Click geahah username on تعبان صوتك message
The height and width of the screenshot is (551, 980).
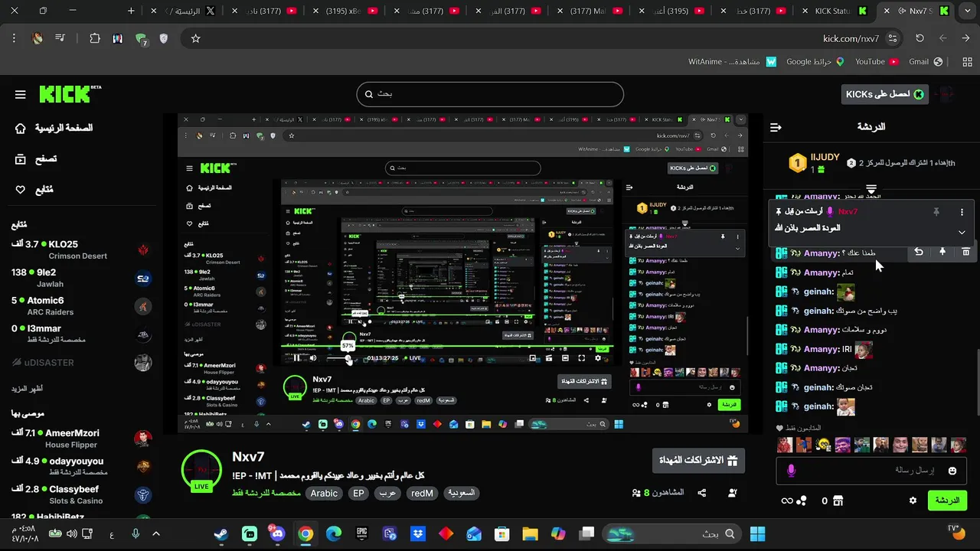click(818, 387)
